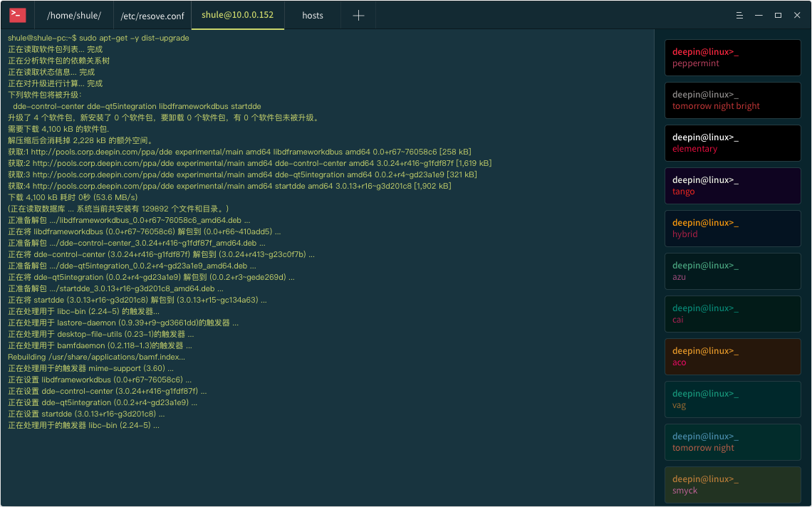Choose the tomorrow night bright theme
This screenshot has width=812, height=507.
point(733,100)
